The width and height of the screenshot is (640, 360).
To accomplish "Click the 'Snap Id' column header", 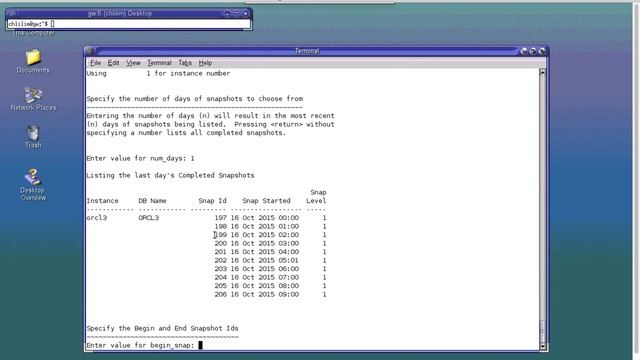I will tap(212, 201).
